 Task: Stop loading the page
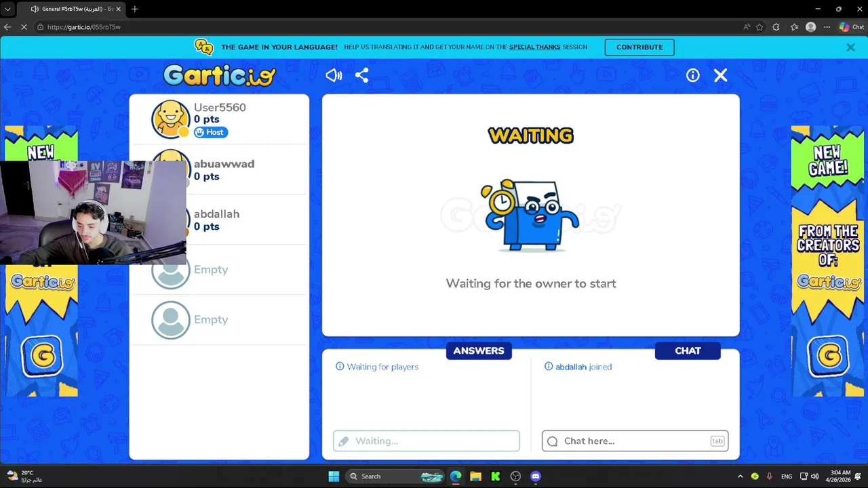click(24, 27)
